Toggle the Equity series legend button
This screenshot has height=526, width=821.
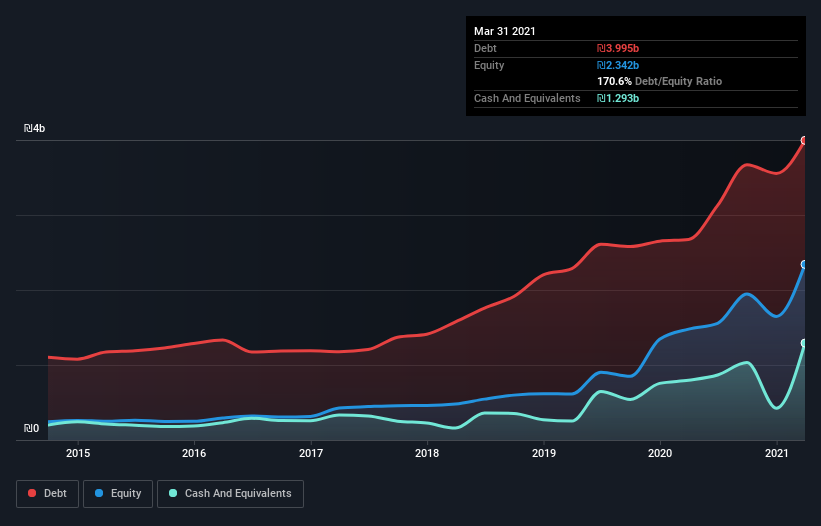[x=118, y=494]
